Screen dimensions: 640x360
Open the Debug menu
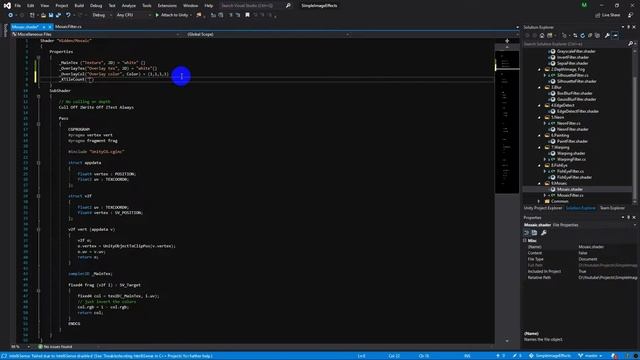click(x=96, y=6)
